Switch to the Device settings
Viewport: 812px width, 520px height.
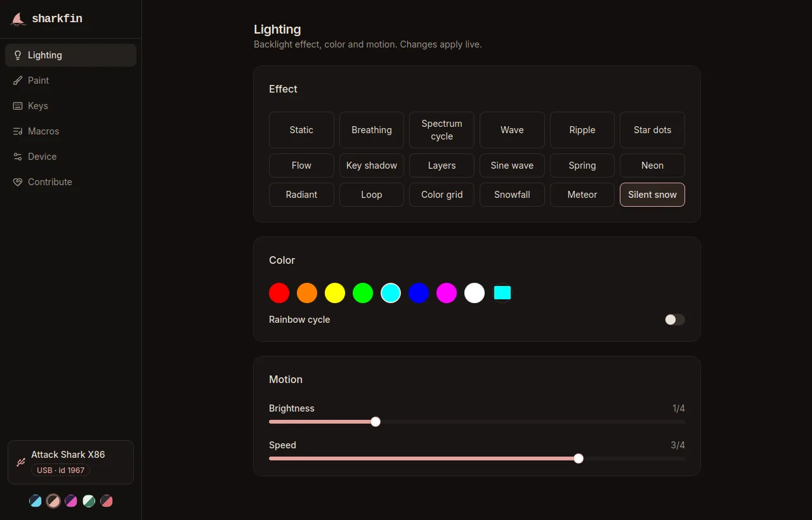(x=70, y=157)
